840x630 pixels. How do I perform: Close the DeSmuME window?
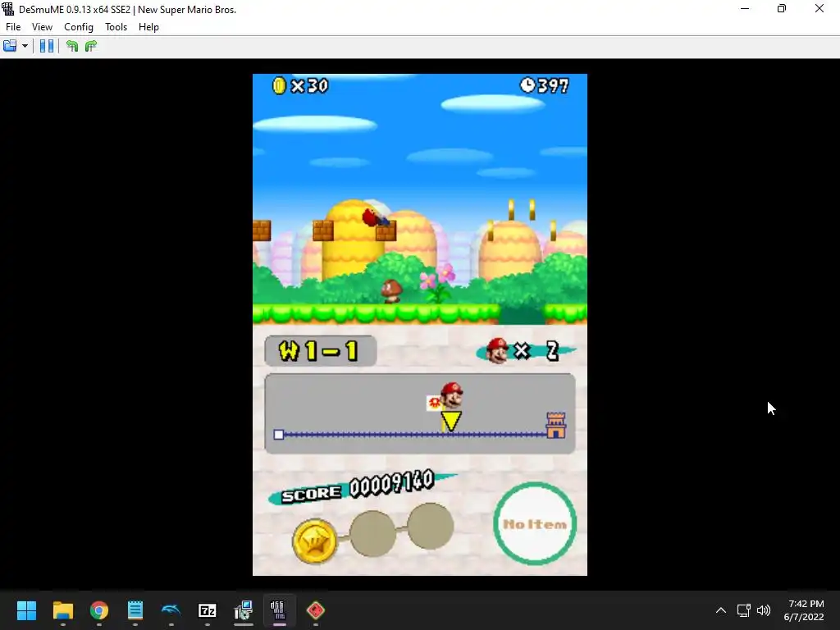point(819,8)
